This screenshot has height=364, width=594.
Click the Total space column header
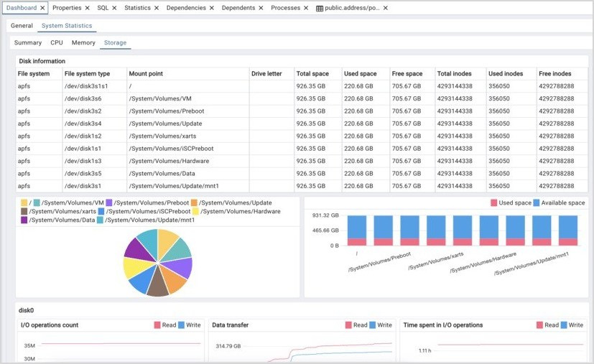point(312,73)
